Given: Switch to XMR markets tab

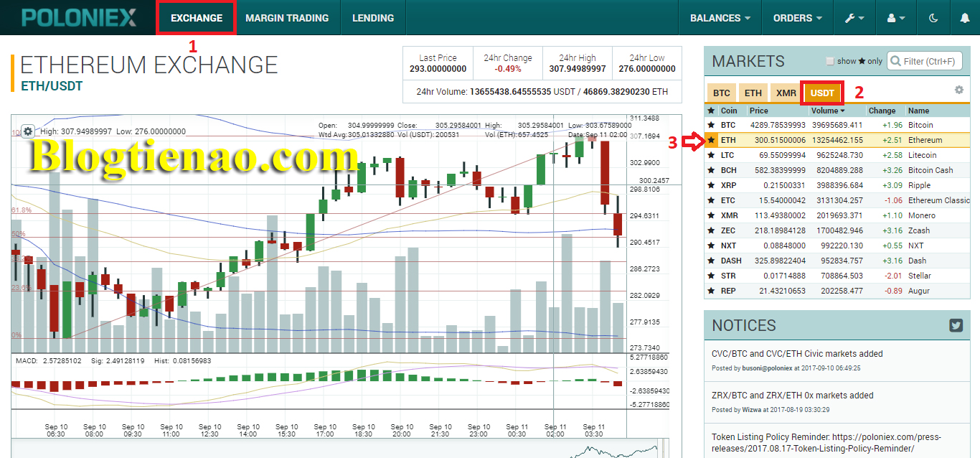Looking at the screenshot, I should click(x=786, y=93).
